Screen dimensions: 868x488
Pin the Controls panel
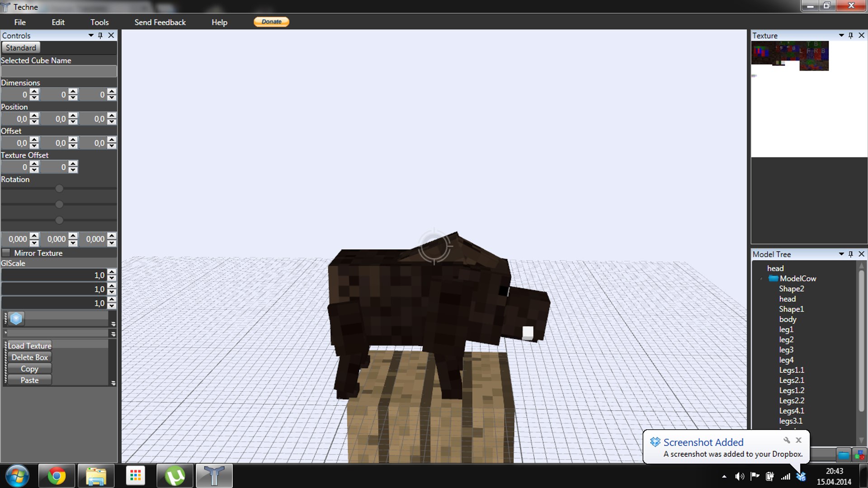[101, 35]
